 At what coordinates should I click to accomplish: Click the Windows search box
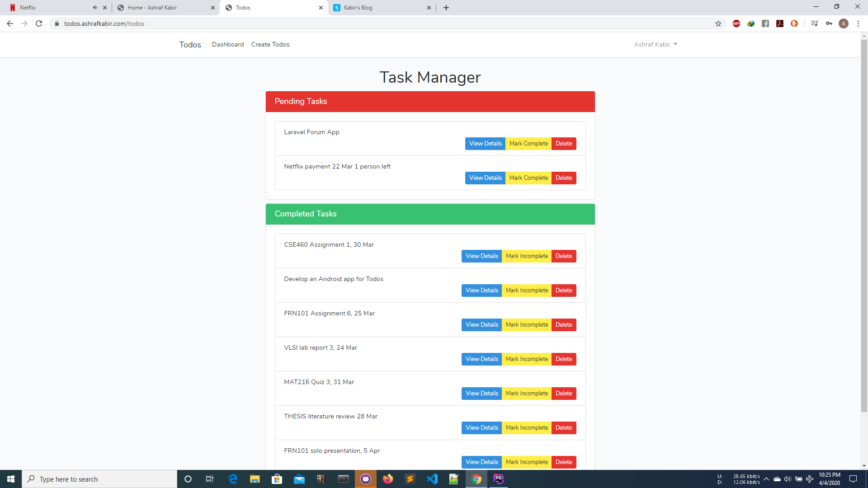tap(99, 479)
